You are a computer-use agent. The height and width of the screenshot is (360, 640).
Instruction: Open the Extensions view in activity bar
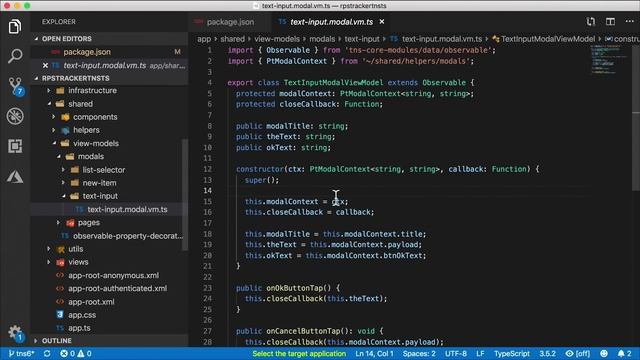point(15,146)
